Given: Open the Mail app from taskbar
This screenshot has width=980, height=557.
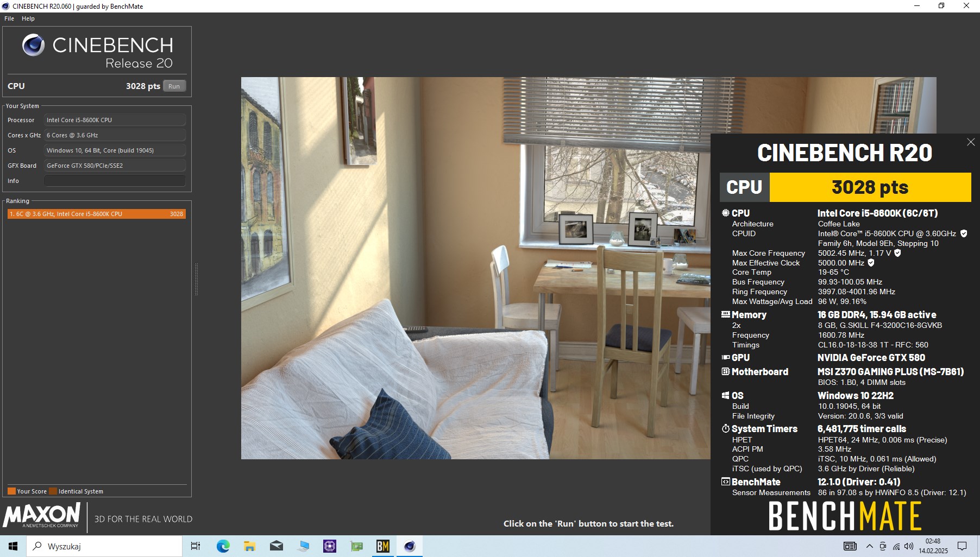Looking at the screenshot, I should [277, 546].
